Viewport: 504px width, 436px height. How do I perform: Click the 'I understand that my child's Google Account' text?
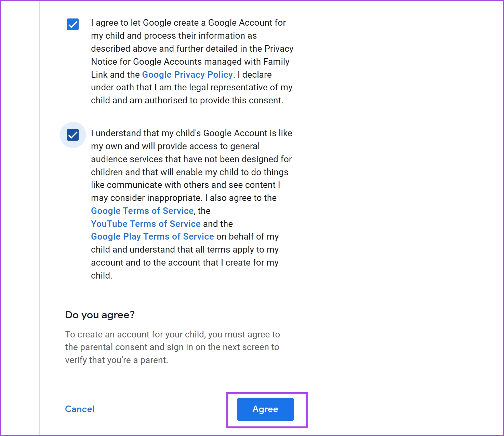tap(191, 204)
